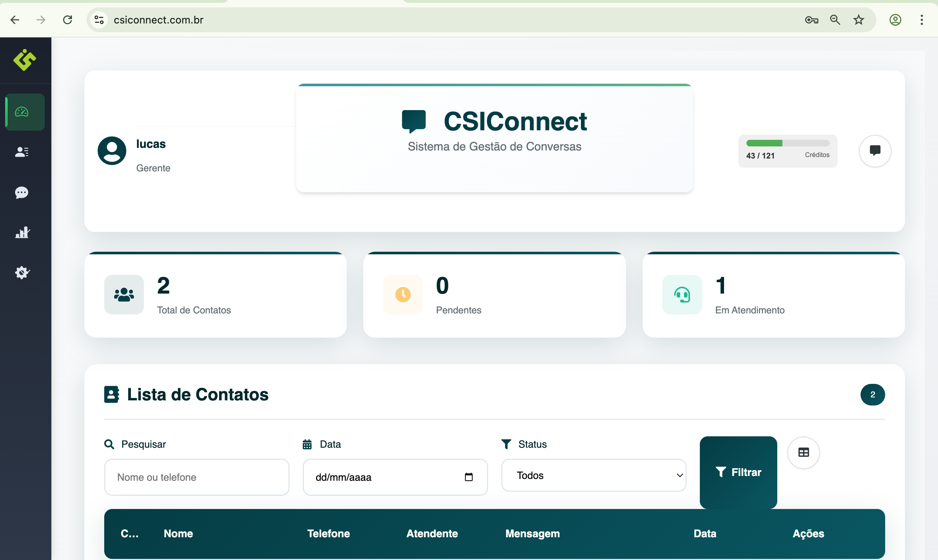The image size is (938, 560).
Task: Open the Chrome browser menu
Action: point(922,19)
